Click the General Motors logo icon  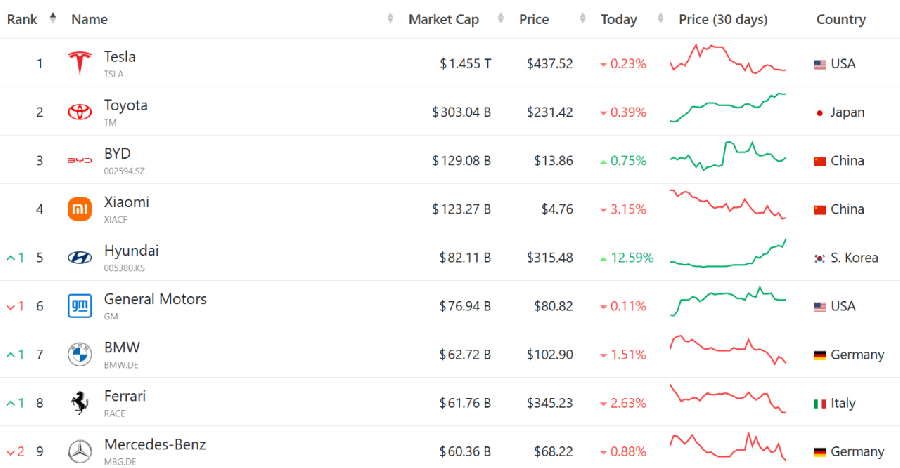(x=79, y=306)
